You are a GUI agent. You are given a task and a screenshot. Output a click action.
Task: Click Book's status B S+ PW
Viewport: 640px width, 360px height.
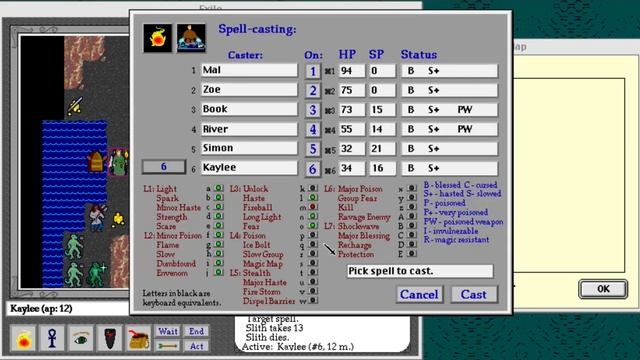click(x=449, y=110)
